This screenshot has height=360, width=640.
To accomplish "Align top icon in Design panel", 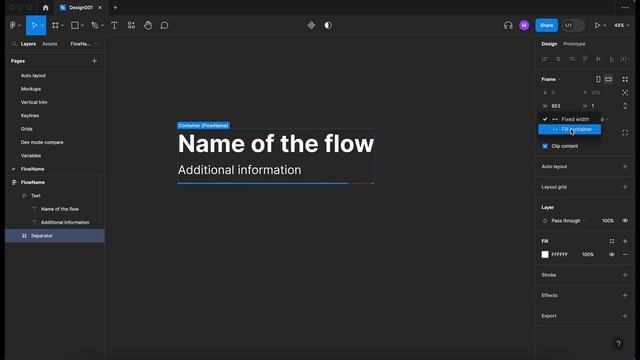I will tap(585, 59).
